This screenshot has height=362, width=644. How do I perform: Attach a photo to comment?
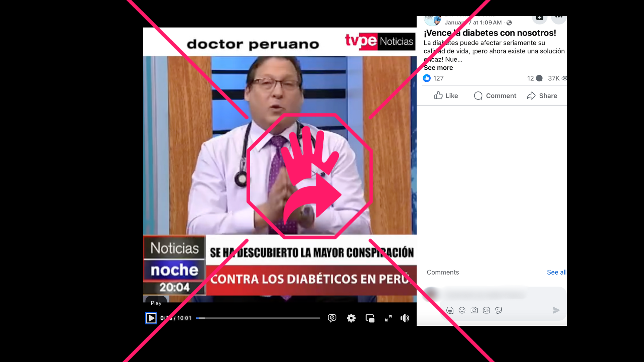[474, 310]
